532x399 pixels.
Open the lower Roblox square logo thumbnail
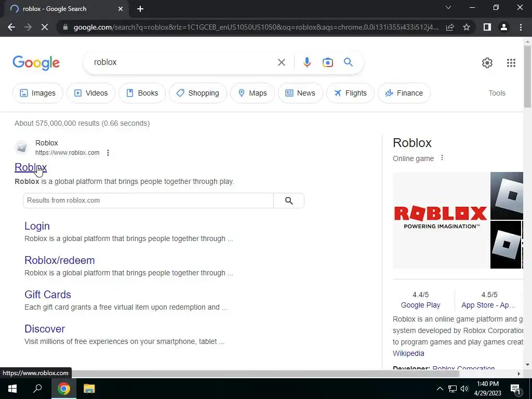(506, 245)
